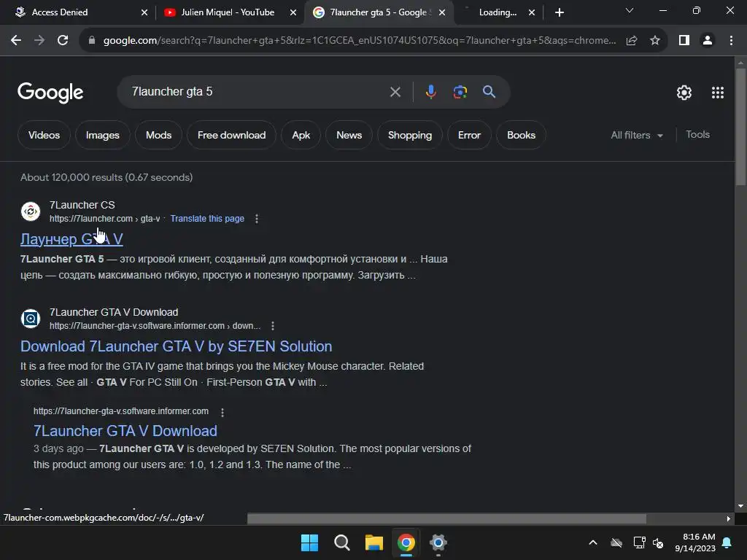This screenshot has width=747, height=560.
Task: Filter results by Videos
Action: click(x=44, y=135)
